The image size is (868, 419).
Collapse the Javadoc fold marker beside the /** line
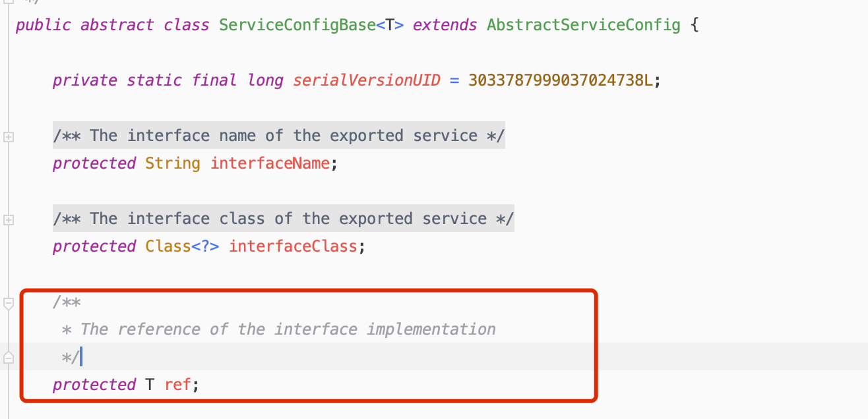[9, 304]
